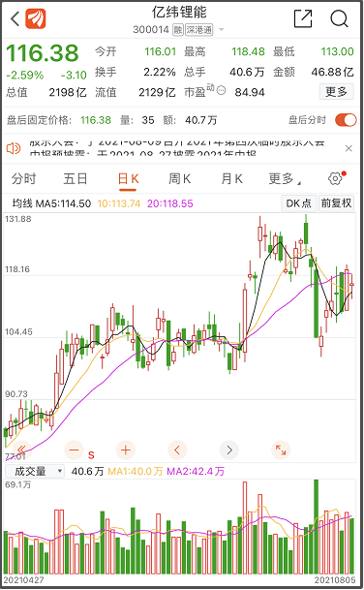Screen dimensions: 364x590
Task: Open chart settings gear icon
Action: point(335,178)
